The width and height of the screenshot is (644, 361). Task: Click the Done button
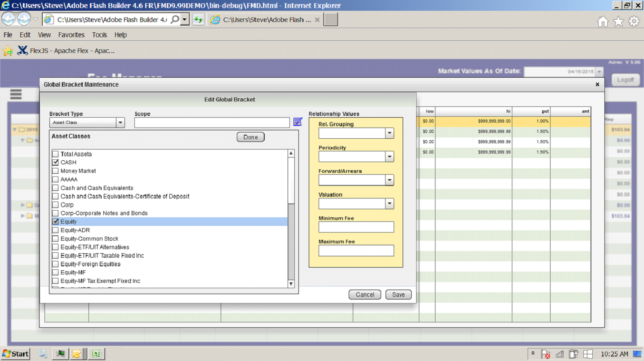click(x=250, y=137)
